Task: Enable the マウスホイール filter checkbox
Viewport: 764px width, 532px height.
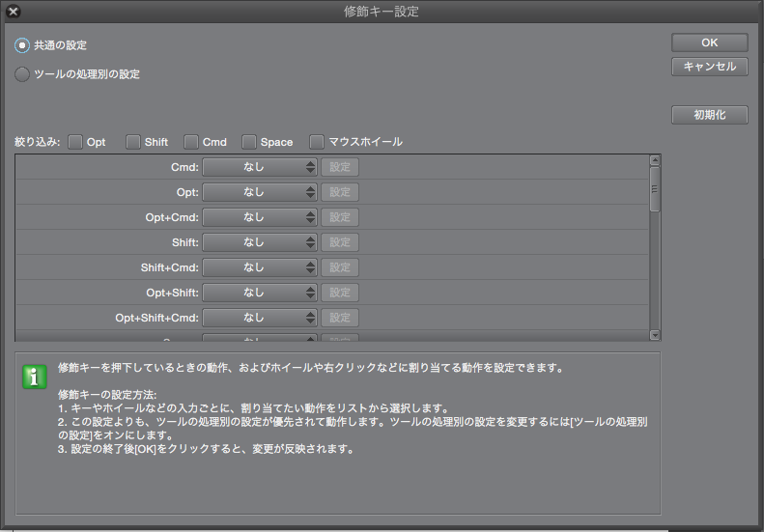Action: click(x=317, y=142)
